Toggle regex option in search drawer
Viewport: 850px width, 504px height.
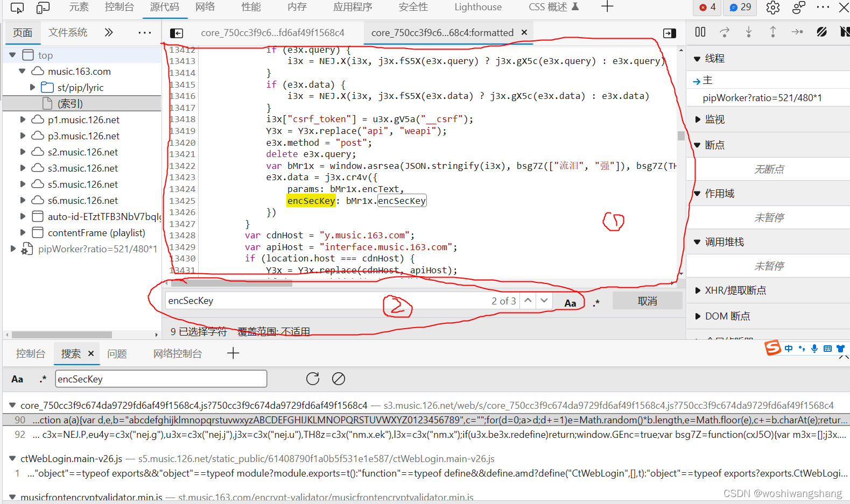tap(43, 379)
